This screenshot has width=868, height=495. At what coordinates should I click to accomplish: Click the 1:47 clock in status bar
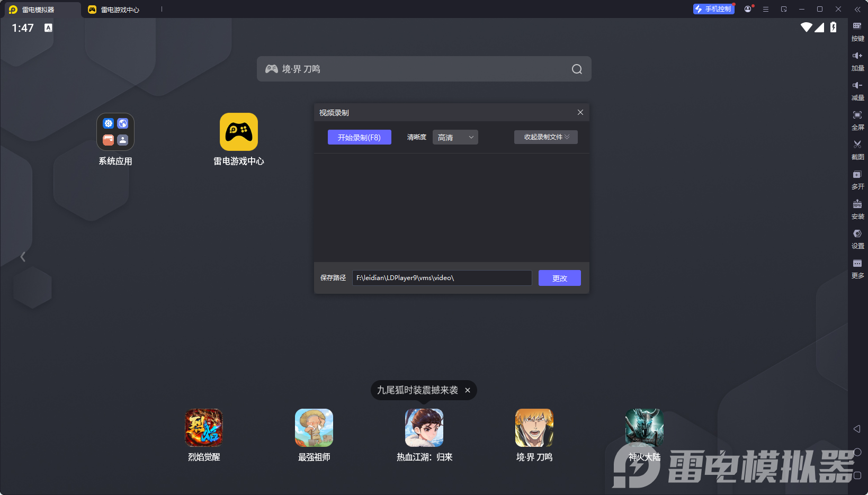[23, 28]
